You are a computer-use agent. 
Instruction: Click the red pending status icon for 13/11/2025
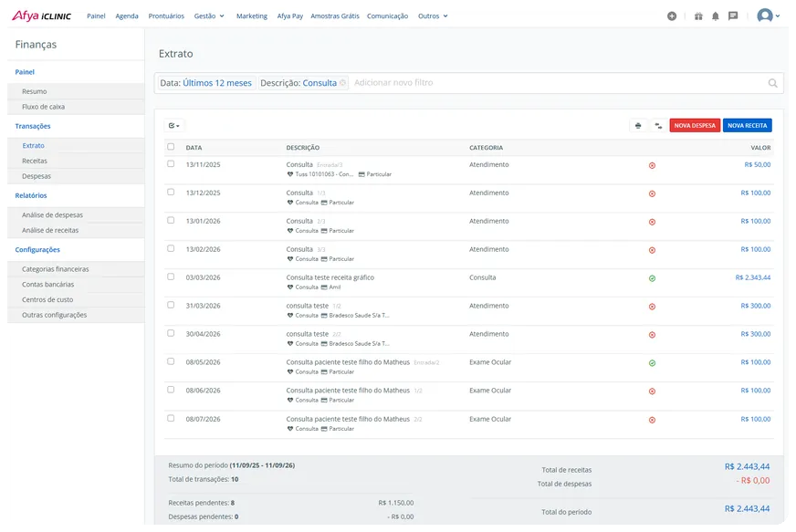[653, 165]
